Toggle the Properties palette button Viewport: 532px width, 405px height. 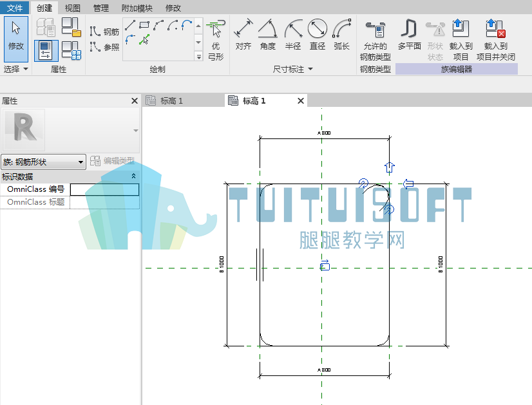pos(46,50)
